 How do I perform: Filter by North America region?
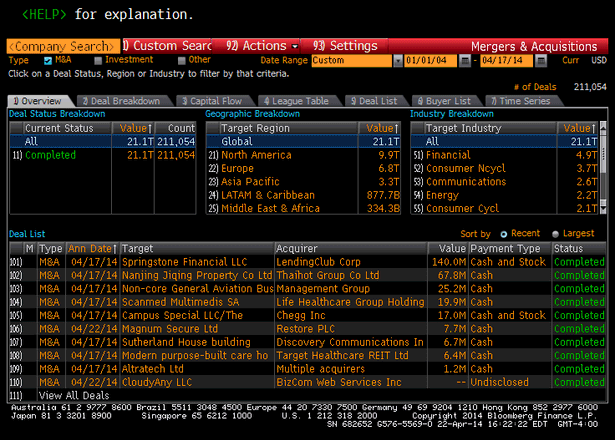point(256,155)
